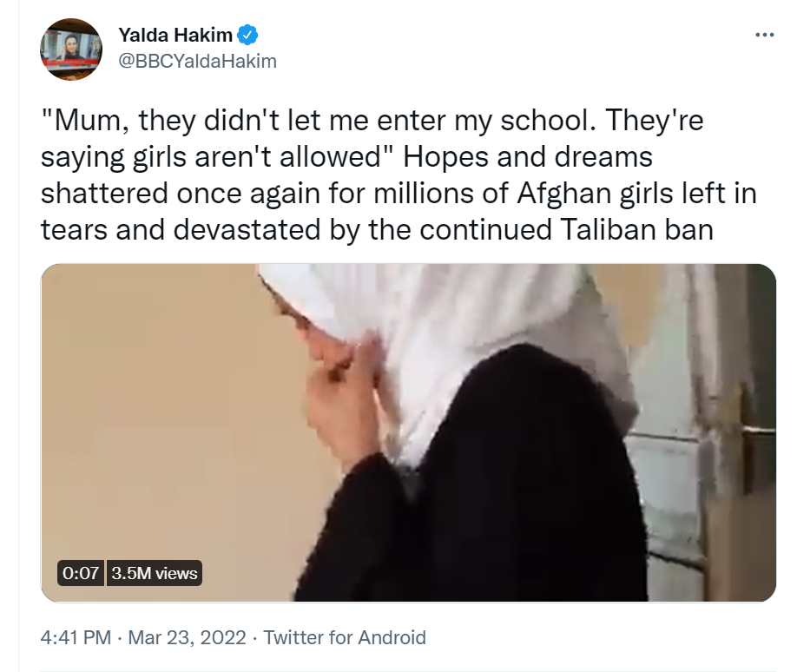
Task: Play the embedded tweet video
Action: pos(408,432)
